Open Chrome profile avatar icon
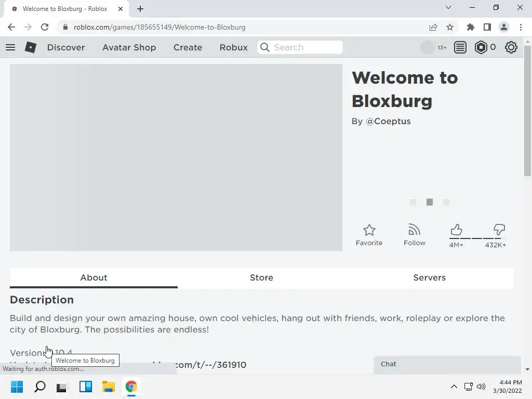The height and width of the screenshot is (399, 532). point(504,27)
